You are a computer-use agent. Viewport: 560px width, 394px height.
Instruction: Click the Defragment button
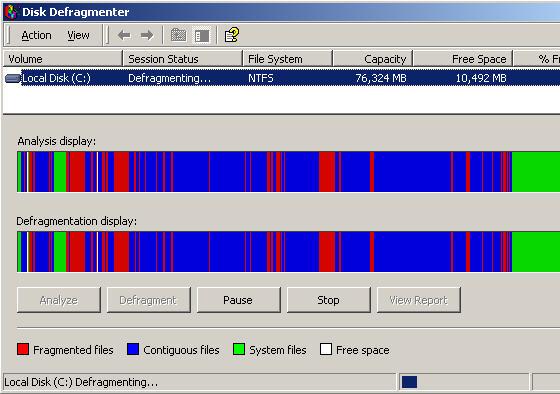[148, 300]
